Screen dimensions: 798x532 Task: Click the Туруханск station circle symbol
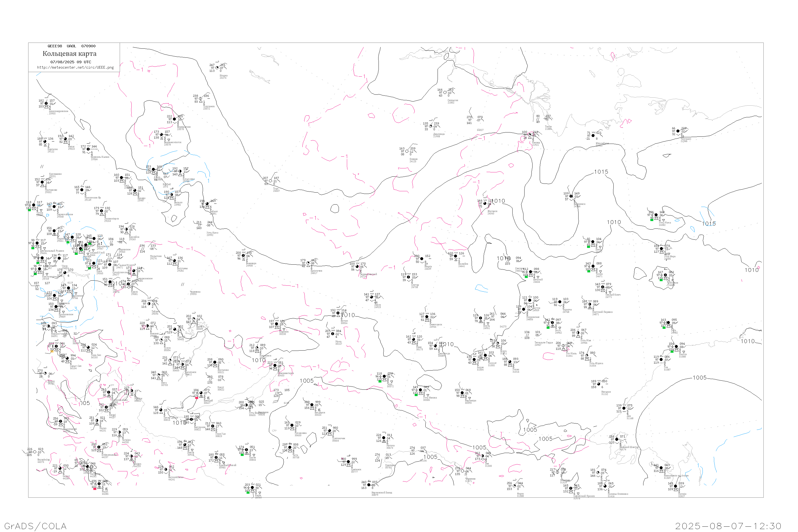pyautogui.click(x=201, y=99)
